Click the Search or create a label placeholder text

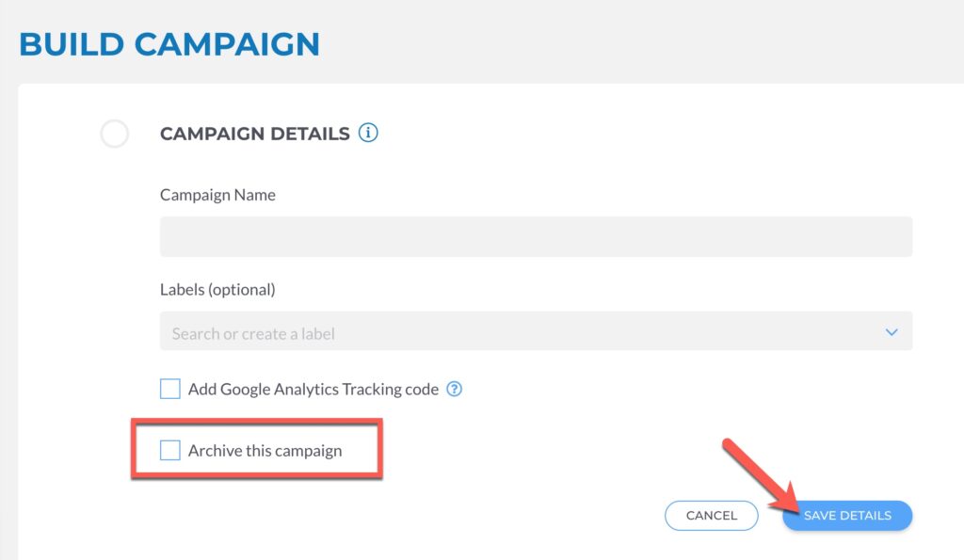pos(253,334)
